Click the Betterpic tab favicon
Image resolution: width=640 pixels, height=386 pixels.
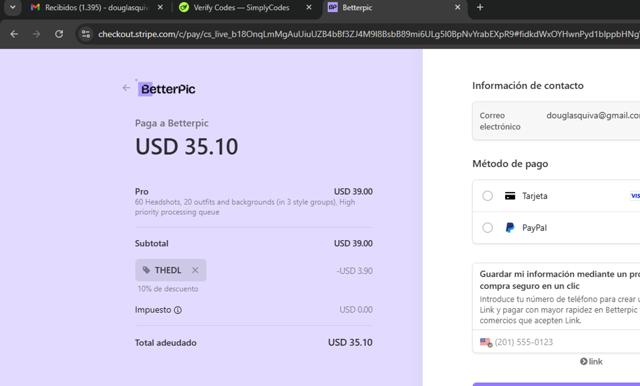pos(333,7)
